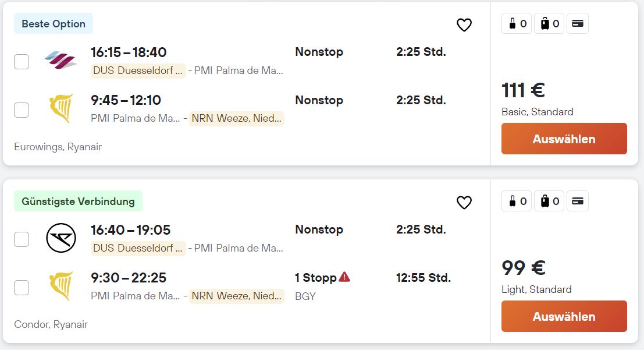Screen dimensions: 644x350
Task: Save the 111 € offer with heart icon
Action: point(464,25)
